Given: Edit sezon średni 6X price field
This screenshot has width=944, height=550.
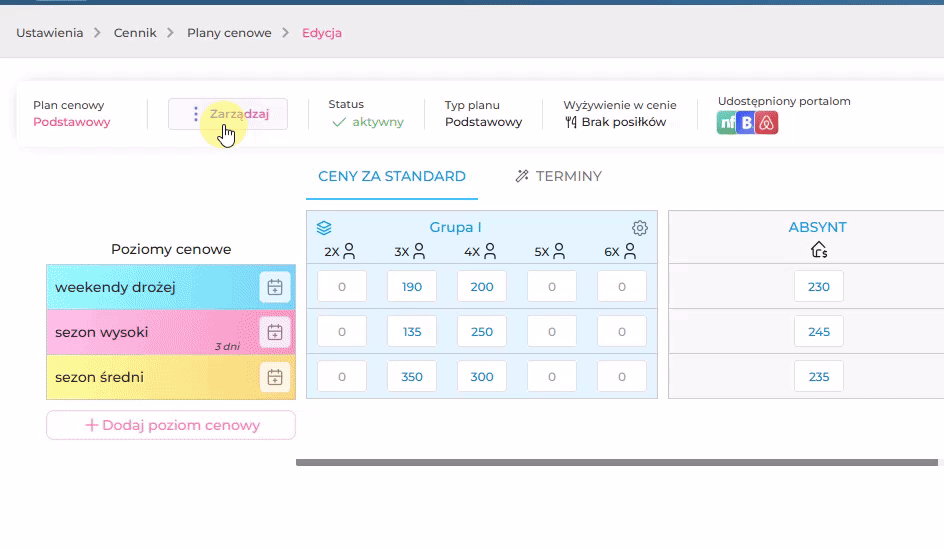Looking at the screenshot, I should coord(622,377).
